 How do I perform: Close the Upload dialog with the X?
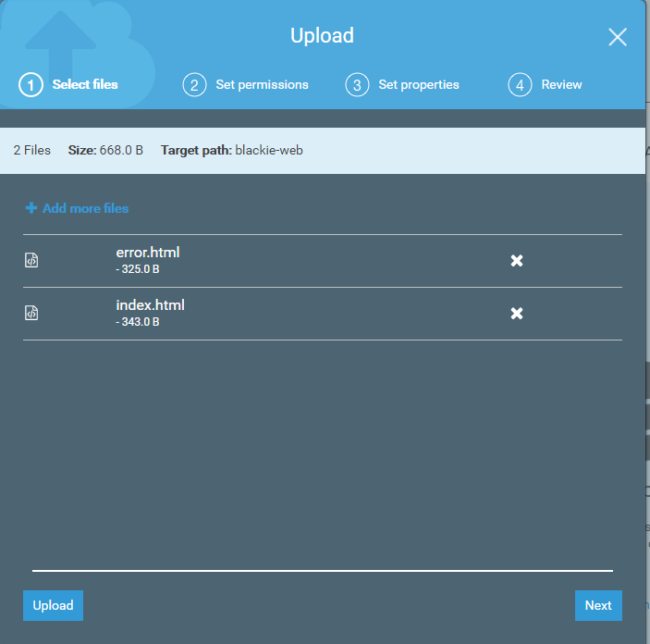tap(618, 37)
